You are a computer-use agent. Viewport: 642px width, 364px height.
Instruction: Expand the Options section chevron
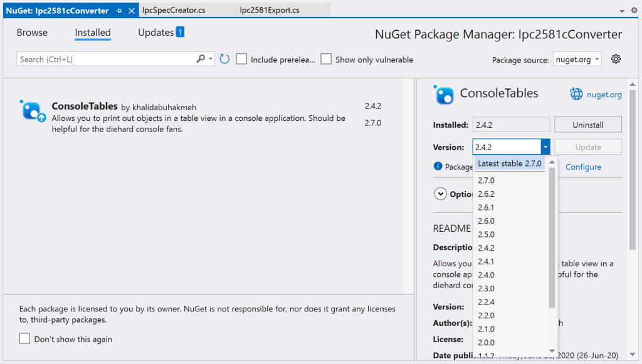(x=441, y=194)
